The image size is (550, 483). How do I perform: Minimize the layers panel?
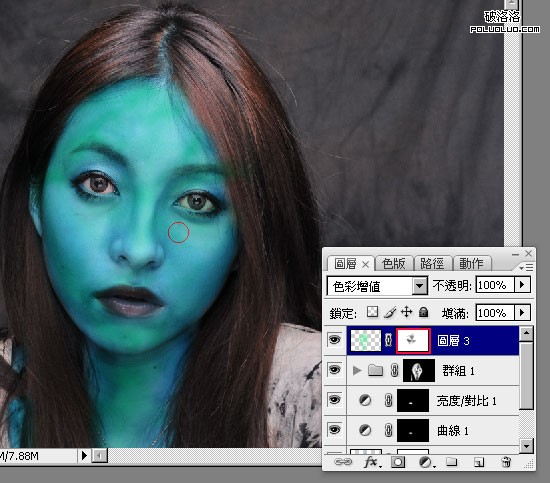click(x=515, y=254)
